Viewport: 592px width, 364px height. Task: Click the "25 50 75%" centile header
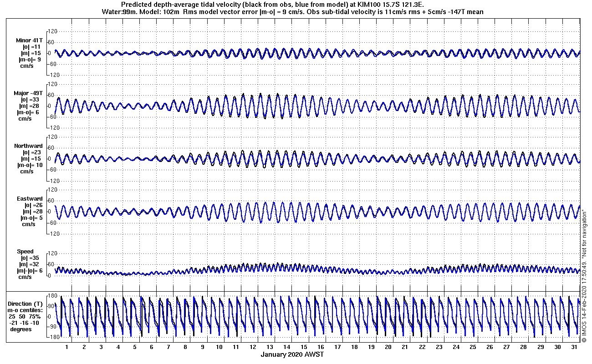pos(26,317)
